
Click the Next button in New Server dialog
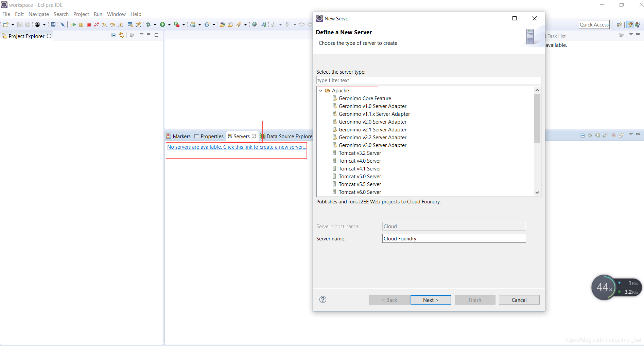(x=431, y=300)
